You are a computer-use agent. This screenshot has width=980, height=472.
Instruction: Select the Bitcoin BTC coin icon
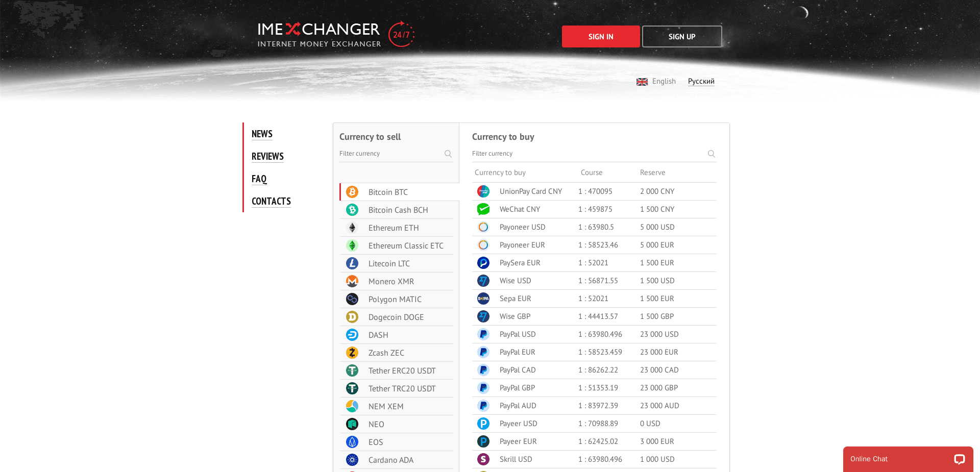[352, 192]
